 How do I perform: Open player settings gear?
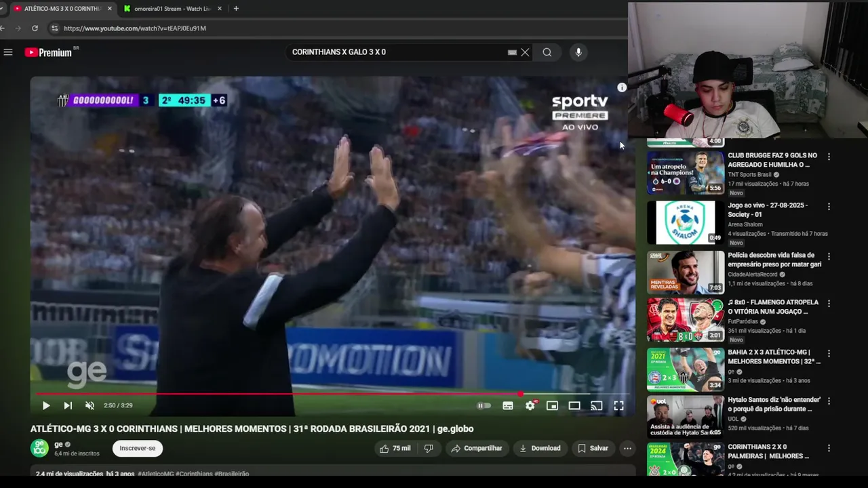point(530,405)
